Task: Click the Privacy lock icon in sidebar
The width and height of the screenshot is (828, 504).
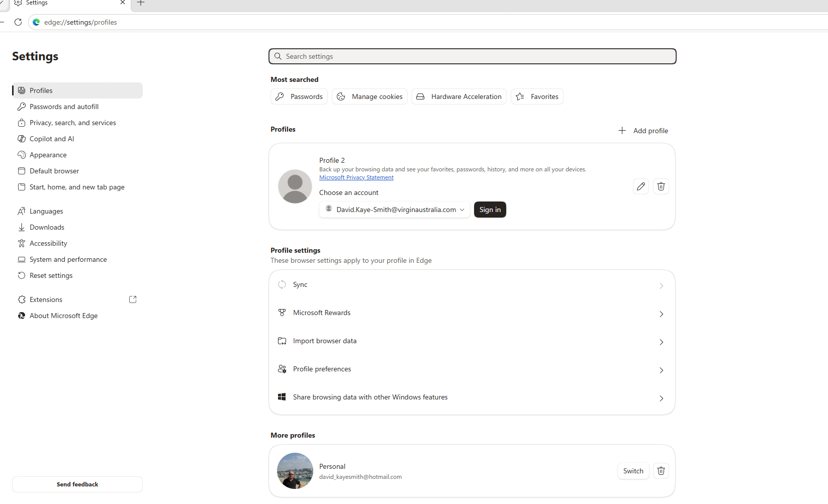Action: (x=22, y=123)
